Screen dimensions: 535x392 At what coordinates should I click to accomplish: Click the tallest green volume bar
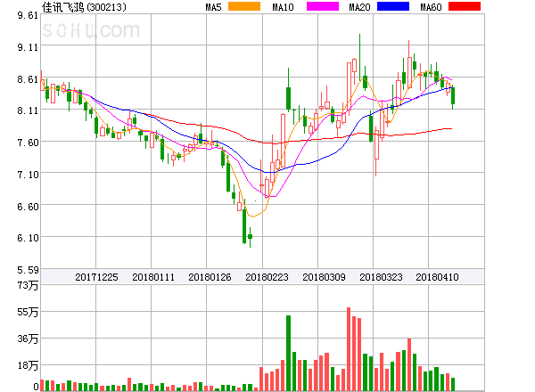click(x=288, y=353)
